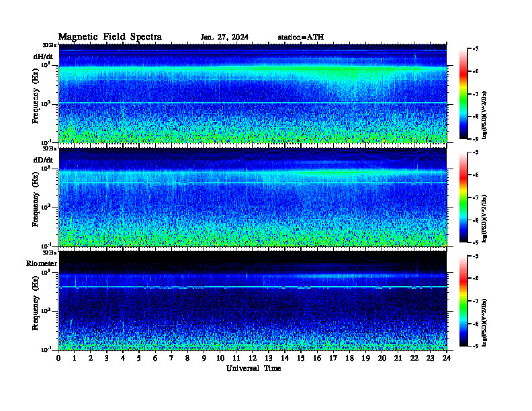Click the dD/dt spectrogram plot area
The height and width of the screenshot is (411, 532).
(253, 197)
